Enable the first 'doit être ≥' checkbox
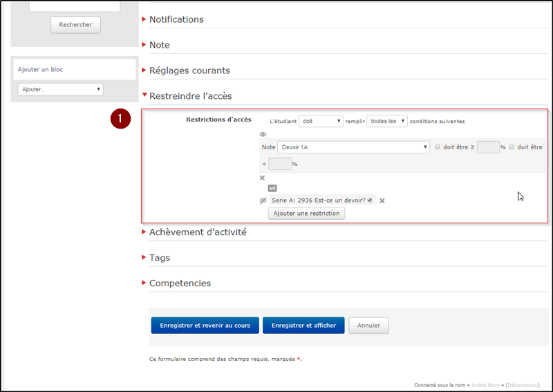This screenshot has height=392, width=553. click(438, 147)
